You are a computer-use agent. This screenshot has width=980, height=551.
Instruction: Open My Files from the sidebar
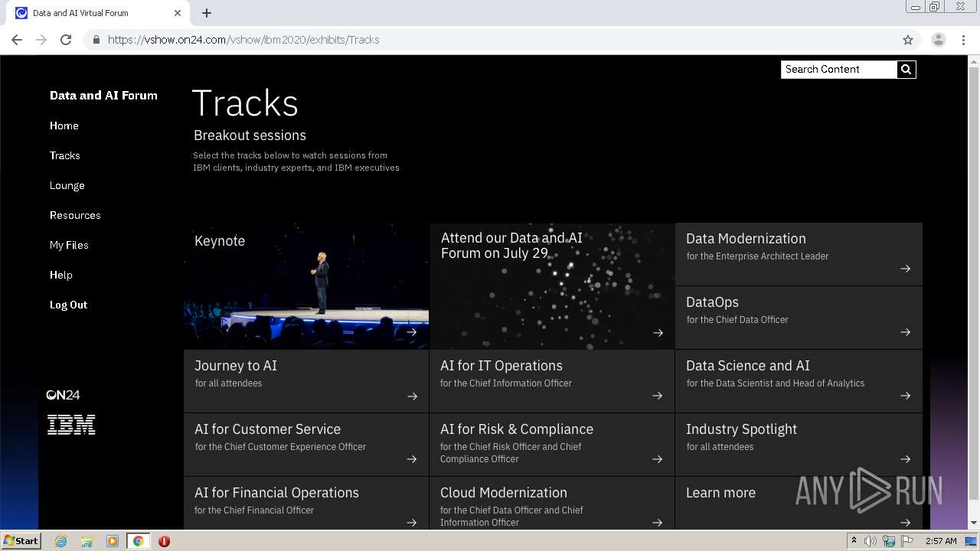coord(69,245)
